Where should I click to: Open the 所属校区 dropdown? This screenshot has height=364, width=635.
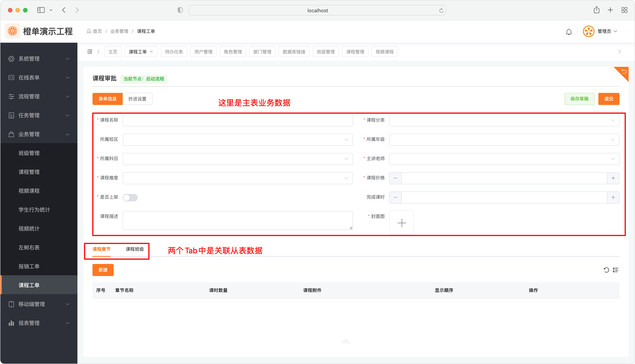click(238, 140)
